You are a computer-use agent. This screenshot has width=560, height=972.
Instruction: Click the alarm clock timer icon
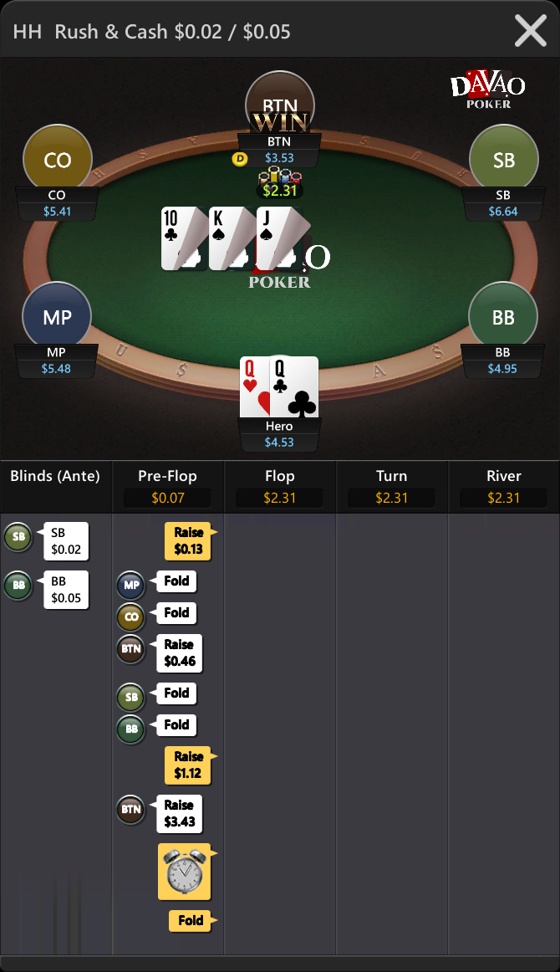point(185,872)
